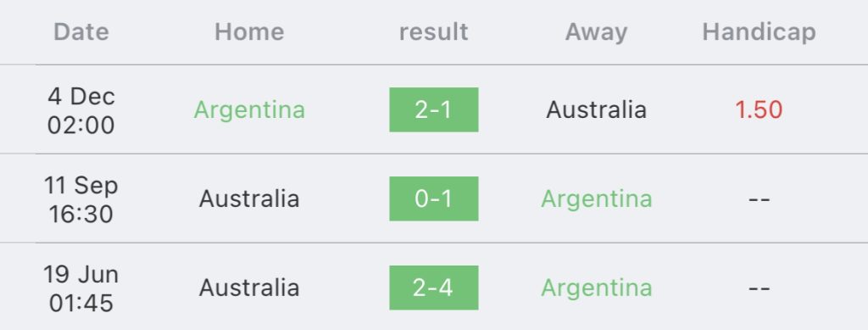
Task: Click the 11 Sep 16:30 date cell
Action: [x=81, y=199]
